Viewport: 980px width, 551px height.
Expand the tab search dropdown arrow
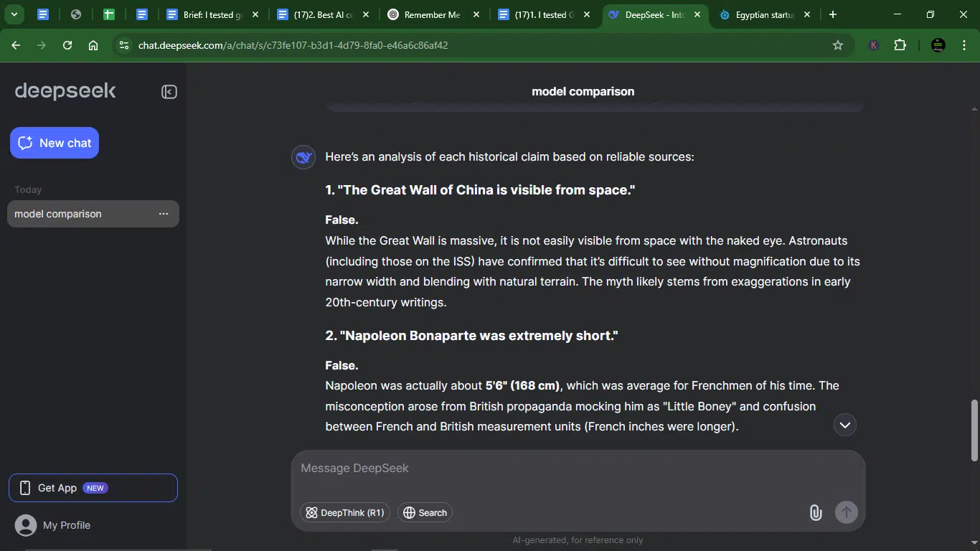pos(14,14)
